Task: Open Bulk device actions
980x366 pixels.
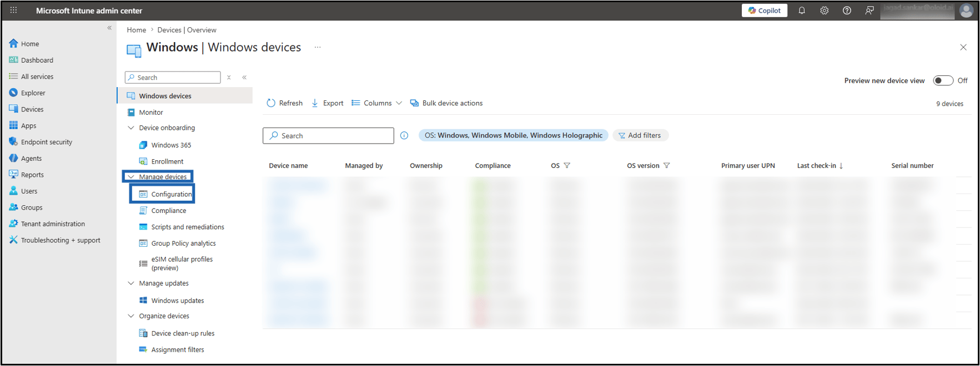Action: point(446,103)
